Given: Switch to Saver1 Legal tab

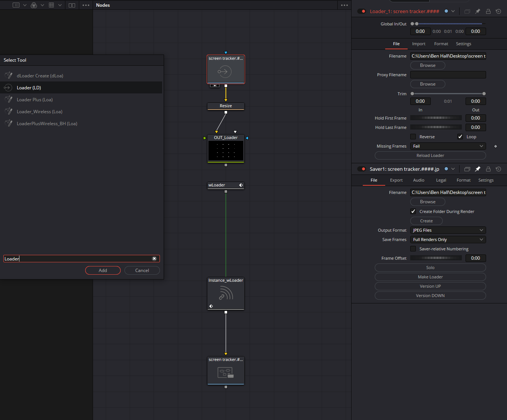Looking at the screenshot, I should [441, 180].
